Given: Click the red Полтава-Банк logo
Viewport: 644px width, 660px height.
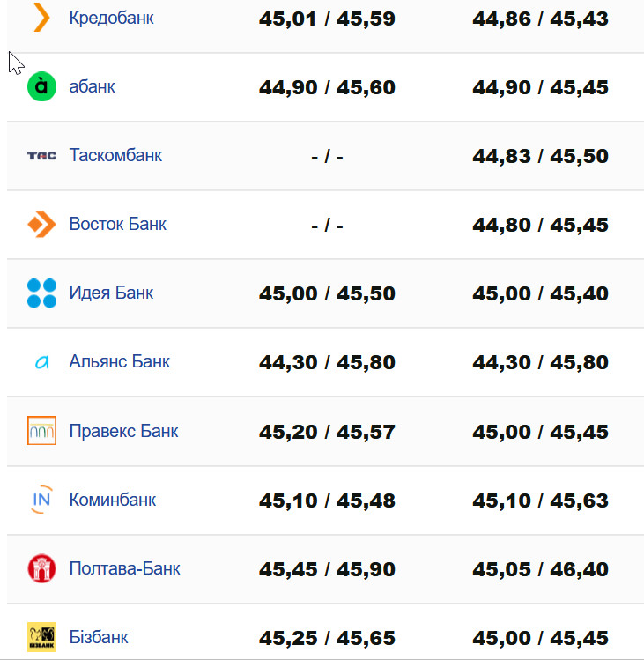Looking at the screenshot, I should pyautogui.click(x=41, y=568).
